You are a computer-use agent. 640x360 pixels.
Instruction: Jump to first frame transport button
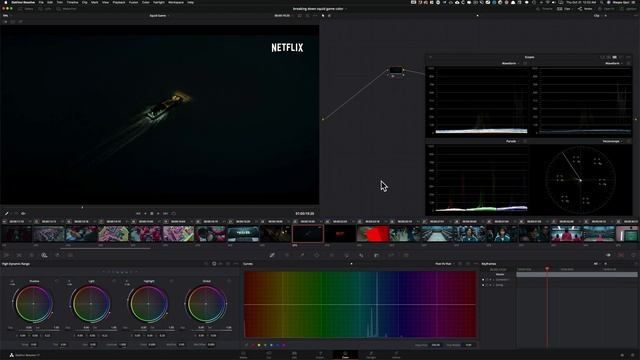(138, 213)
